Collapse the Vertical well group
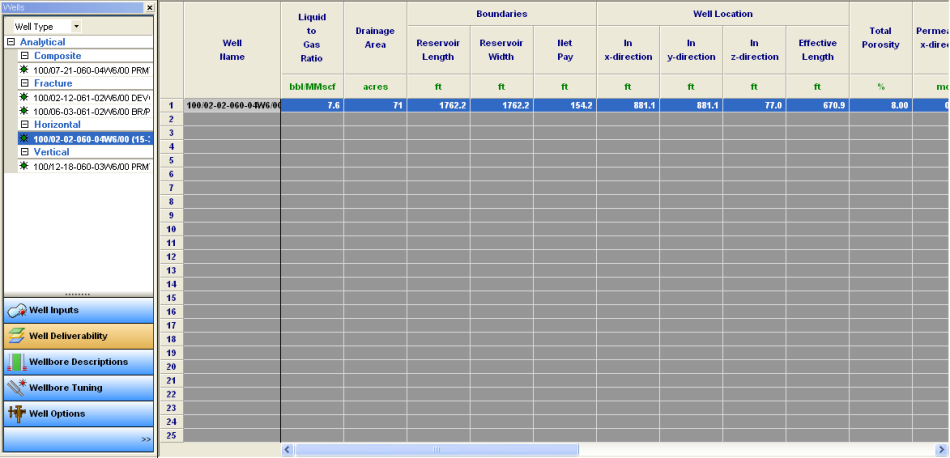This screenshot has width=950, height=458. 25,152
